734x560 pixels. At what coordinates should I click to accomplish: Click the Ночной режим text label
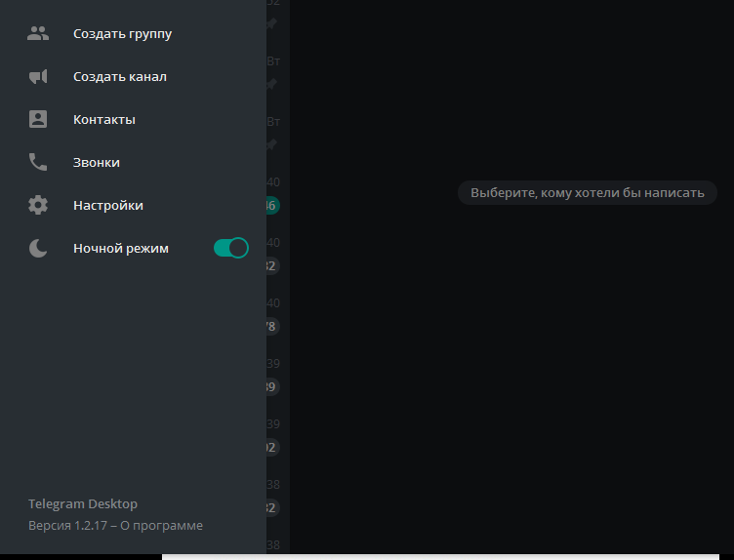121,249
